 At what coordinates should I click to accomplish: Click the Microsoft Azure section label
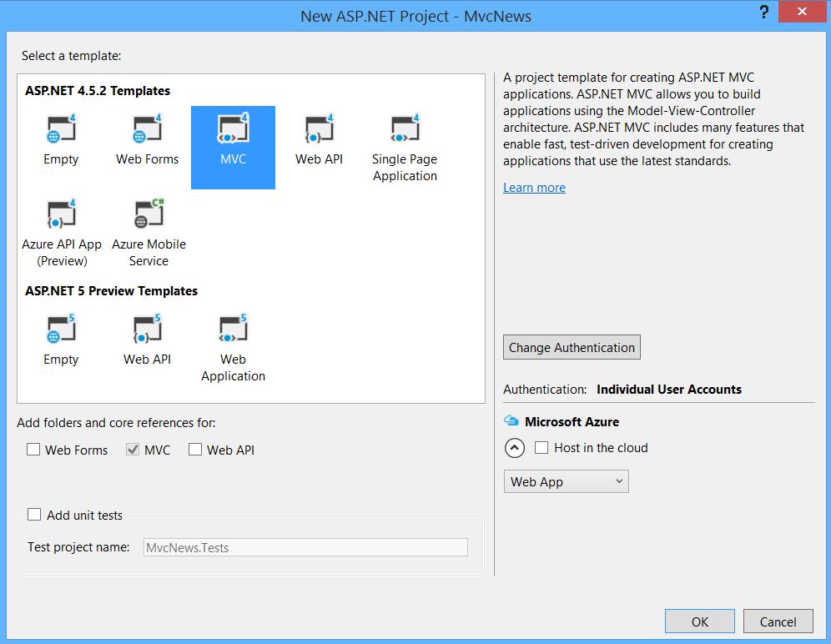coord(572,422)
